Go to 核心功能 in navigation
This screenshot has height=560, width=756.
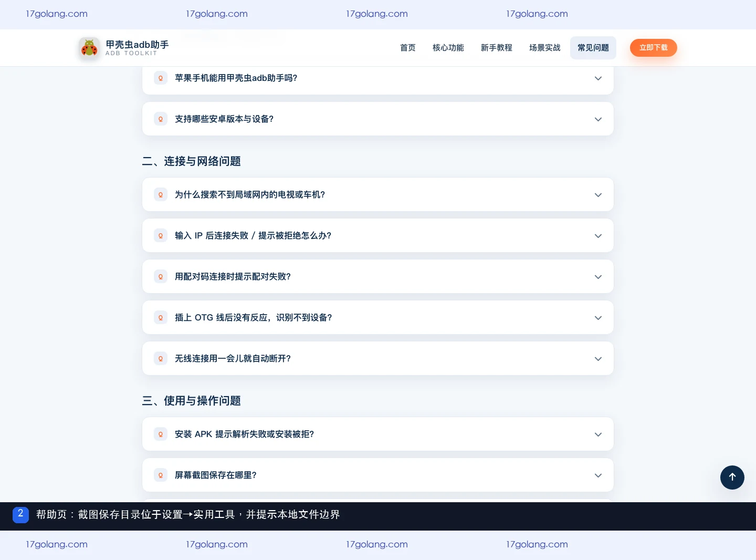coord(448,48)
